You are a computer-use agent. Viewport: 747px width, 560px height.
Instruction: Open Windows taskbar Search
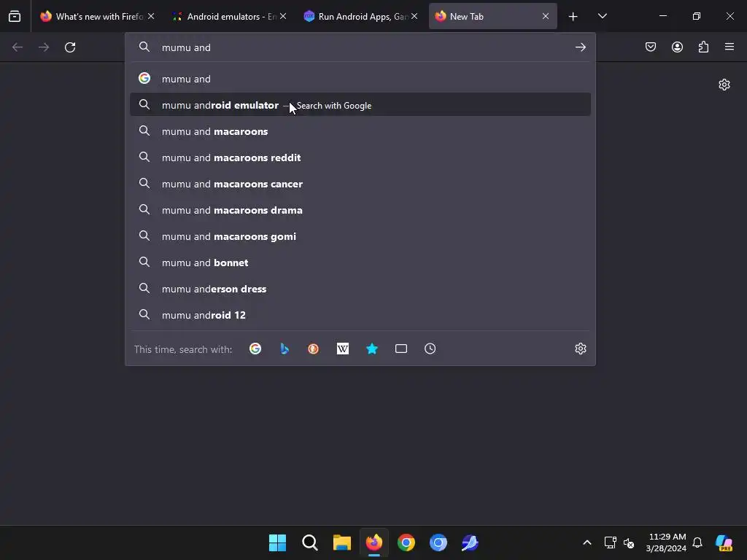pyautogui.click(x=309, y=542)
